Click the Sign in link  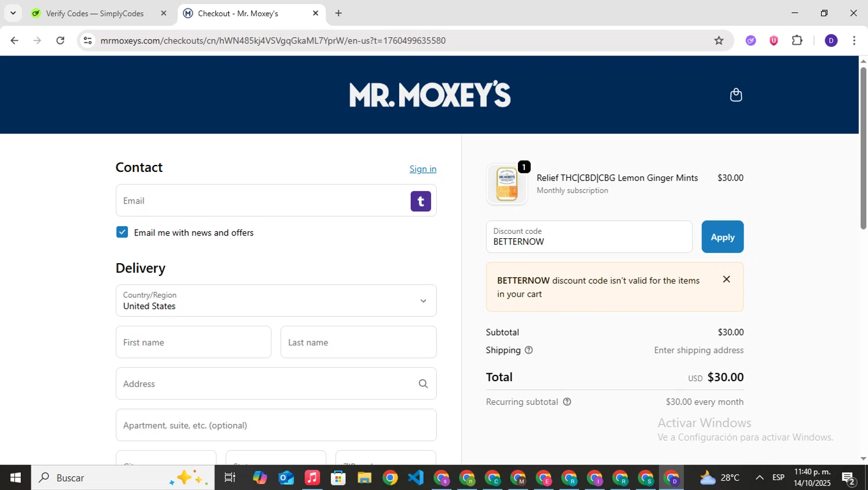[423, 169]
